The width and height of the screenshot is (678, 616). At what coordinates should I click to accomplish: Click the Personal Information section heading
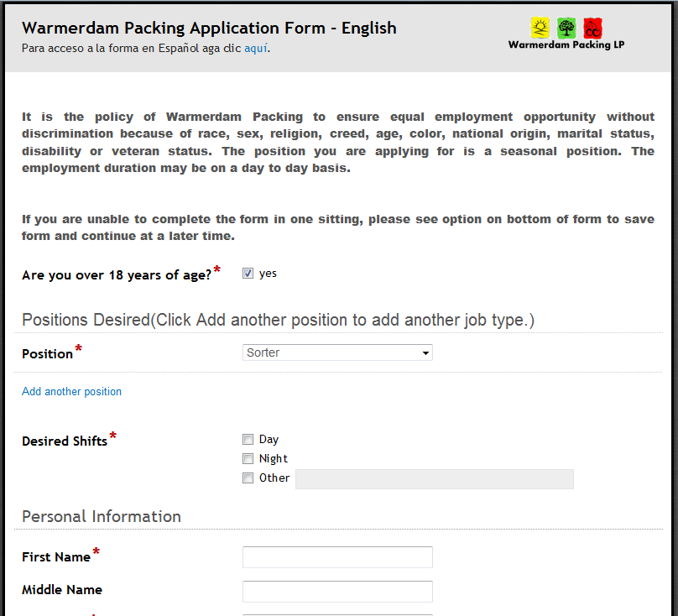click(x=102, y=516)
